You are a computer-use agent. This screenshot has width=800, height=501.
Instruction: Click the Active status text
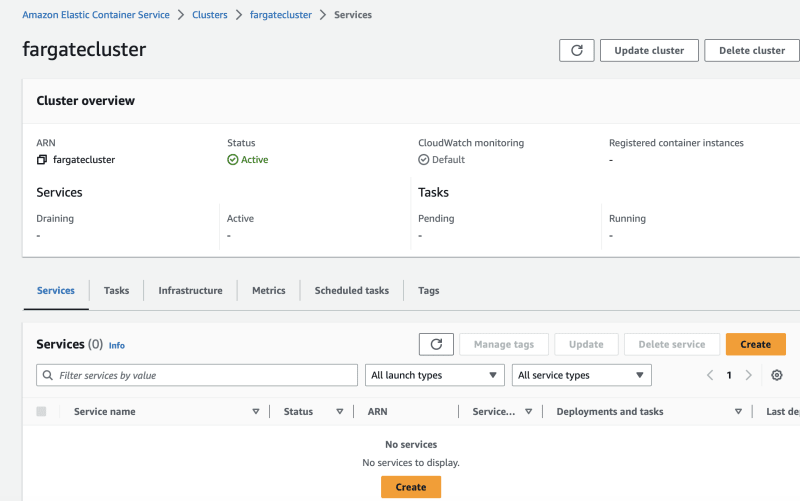(x=255, y=160)
